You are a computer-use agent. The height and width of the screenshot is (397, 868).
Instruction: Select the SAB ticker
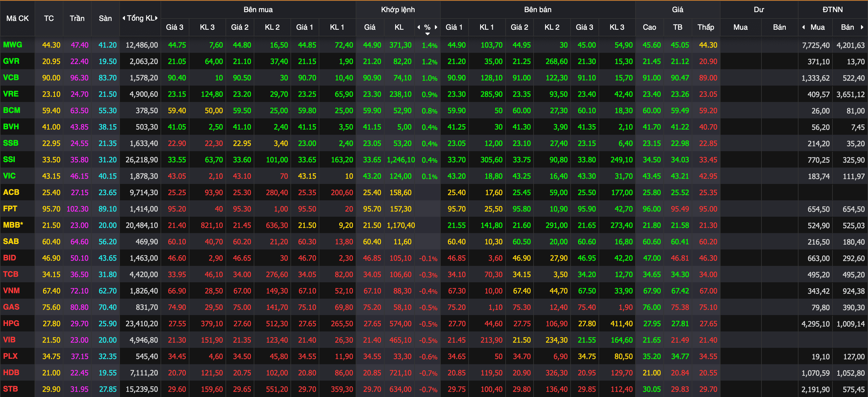coord(11,242)
